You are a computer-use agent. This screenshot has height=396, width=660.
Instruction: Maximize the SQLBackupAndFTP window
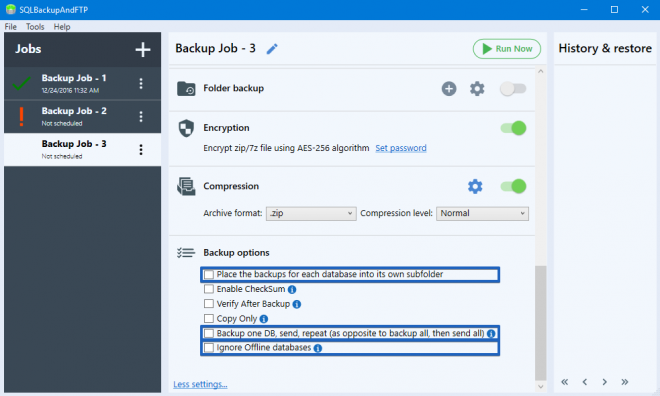coord(615,9)
